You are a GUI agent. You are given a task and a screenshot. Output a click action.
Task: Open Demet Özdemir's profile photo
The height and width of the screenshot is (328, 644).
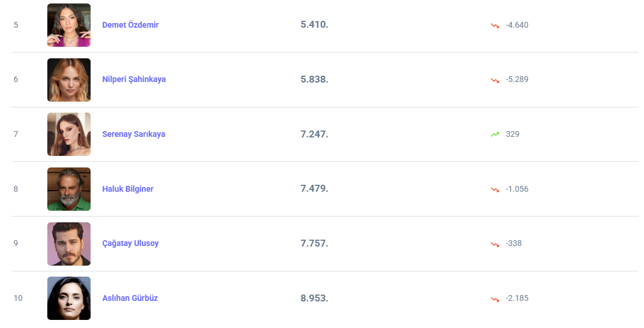click(x=69, y=25)
